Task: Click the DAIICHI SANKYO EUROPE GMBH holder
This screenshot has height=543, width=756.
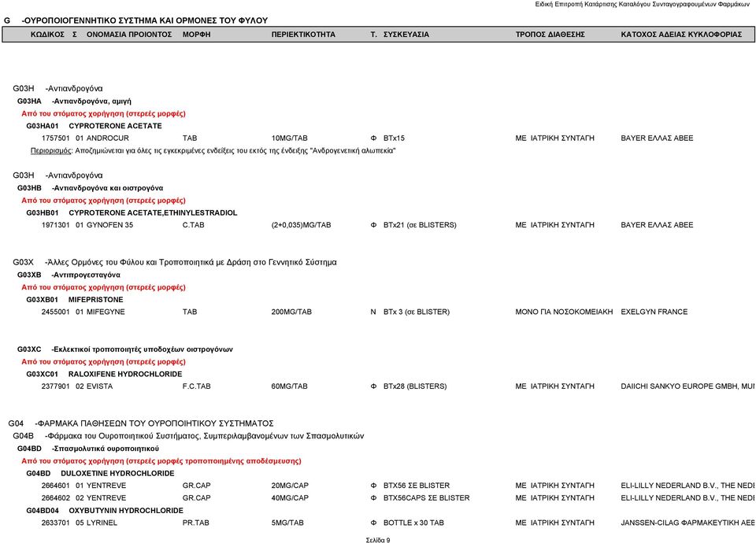Action: coord(687,386)
